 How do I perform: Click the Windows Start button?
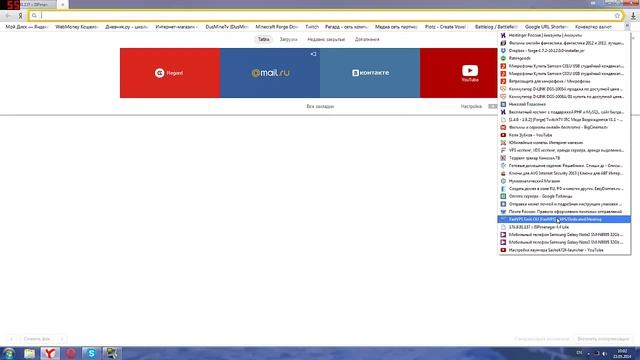click(9, 353)
